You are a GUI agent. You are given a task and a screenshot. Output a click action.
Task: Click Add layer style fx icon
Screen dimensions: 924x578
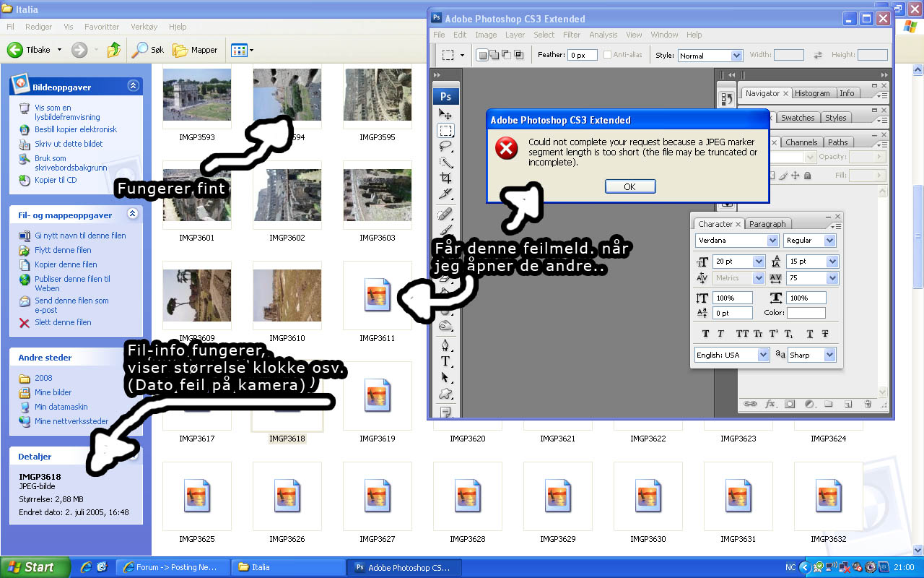coord(770,405)
